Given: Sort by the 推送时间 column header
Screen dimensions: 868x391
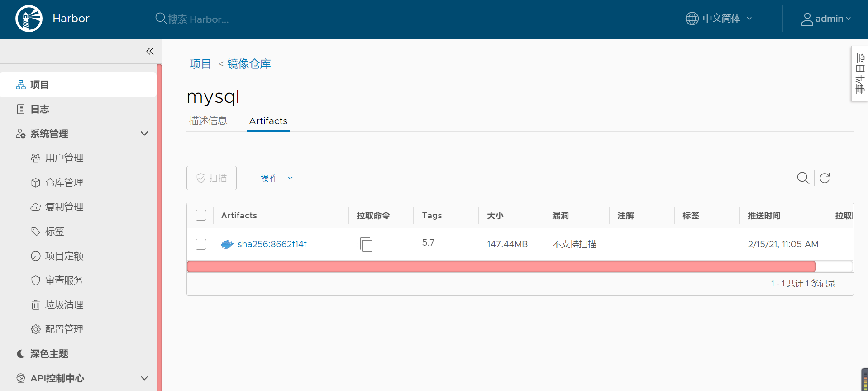Looking at the screenshot, I should [764, 216].
